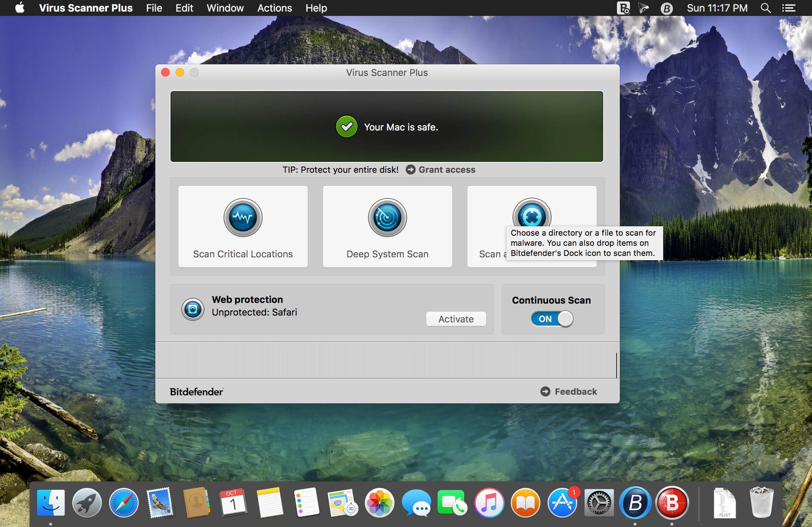Image resolution: width=812 pixels, height=527 pixels.
Task: Open Safari from the dock
Action: point(124,502)
